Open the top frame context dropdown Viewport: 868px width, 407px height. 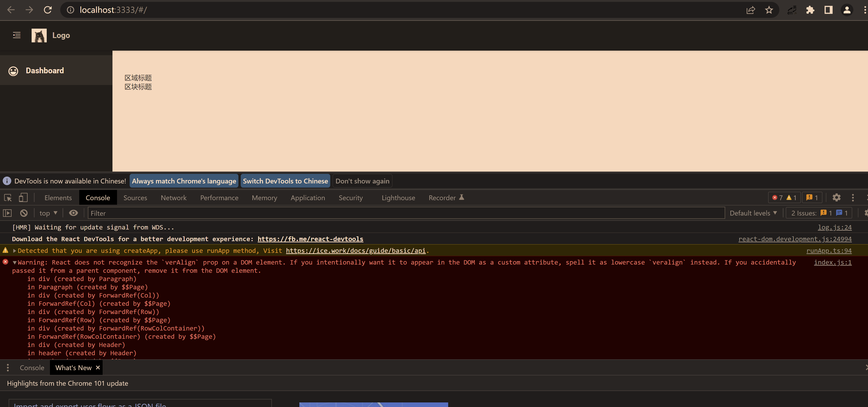[48, 213]
